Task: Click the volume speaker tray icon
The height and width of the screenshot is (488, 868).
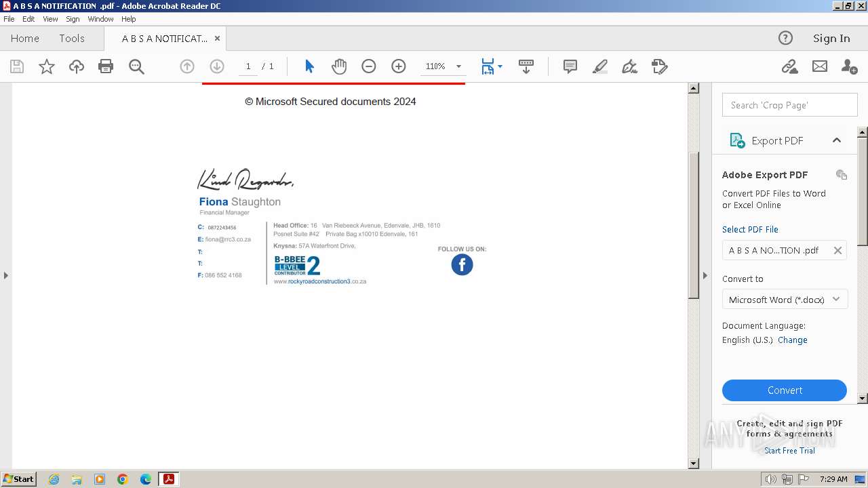Action: click(771, 479)
